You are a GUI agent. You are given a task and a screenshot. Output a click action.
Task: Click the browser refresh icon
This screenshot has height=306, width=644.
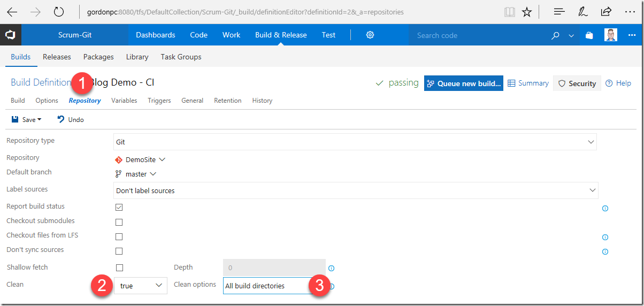click(59, 12)
